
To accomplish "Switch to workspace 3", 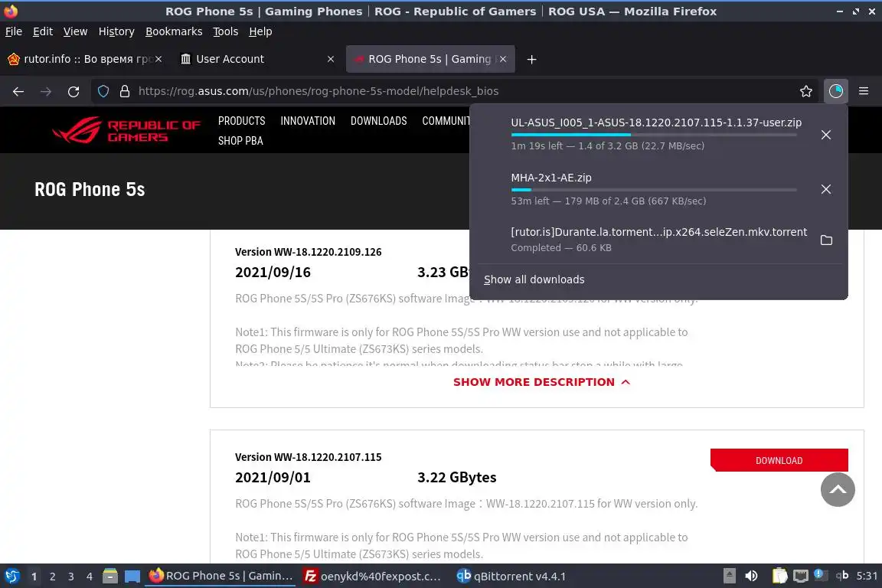I will click(71, 577).
